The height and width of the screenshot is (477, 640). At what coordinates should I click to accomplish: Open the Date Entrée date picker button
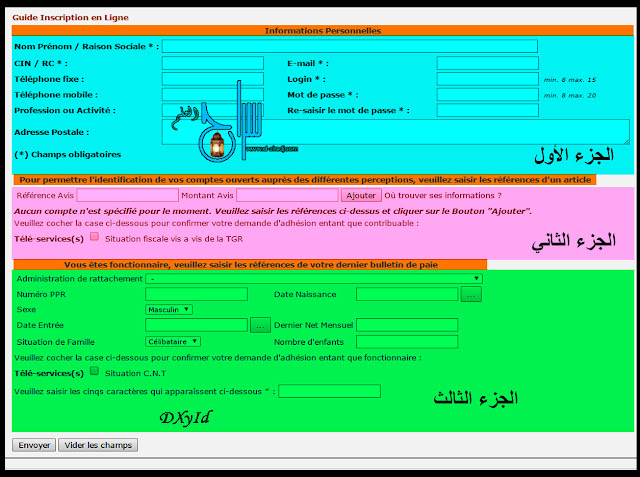pos(260,325)
